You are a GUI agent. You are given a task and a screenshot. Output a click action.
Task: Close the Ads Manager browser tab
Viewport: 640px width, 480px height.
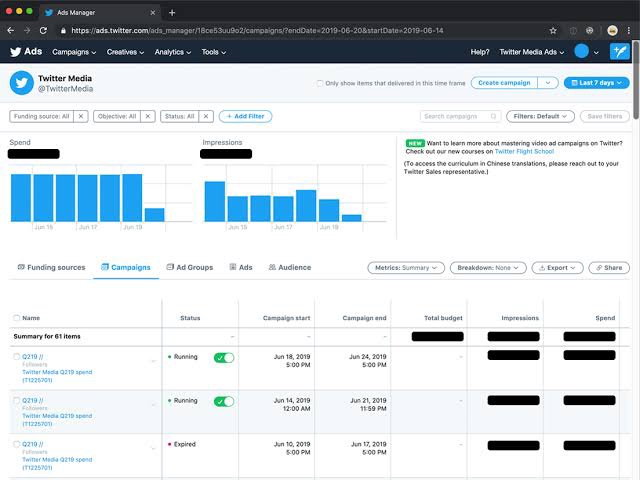tap(153, 13)
